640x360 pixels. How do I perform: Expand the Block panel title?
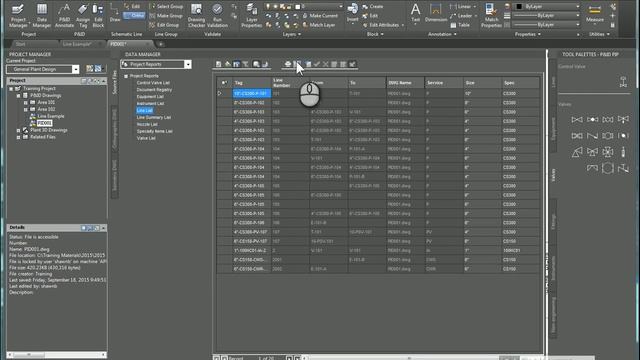pos(375,34)
